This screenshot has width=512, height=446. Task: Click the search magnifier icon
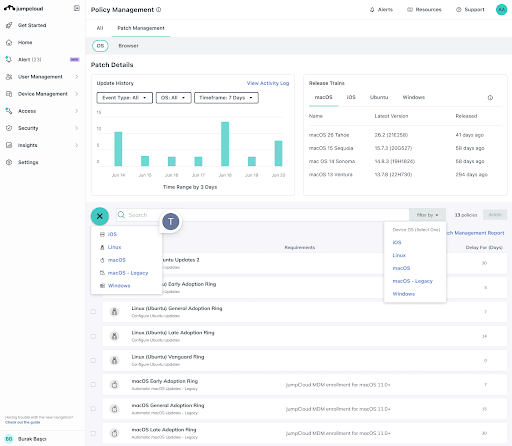tap(121, 215)
